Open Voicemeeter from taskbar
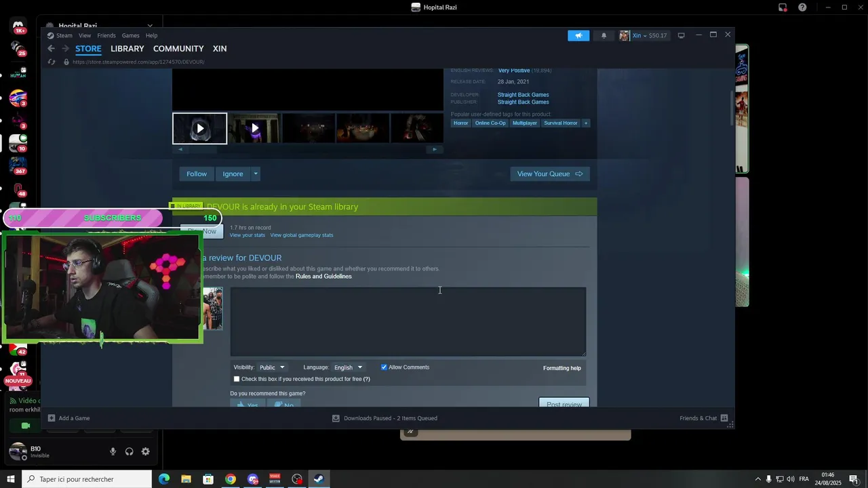 pos(275,479)
